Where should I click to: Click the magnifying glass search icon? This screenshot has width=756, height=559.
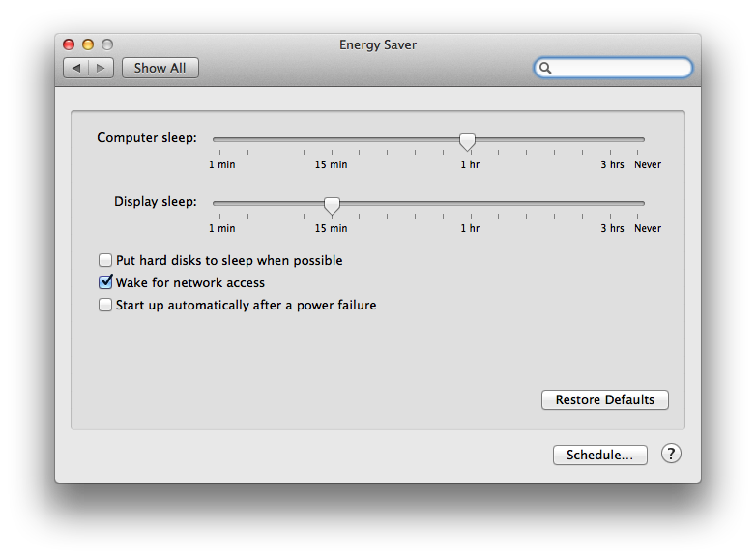click(545, 68)
